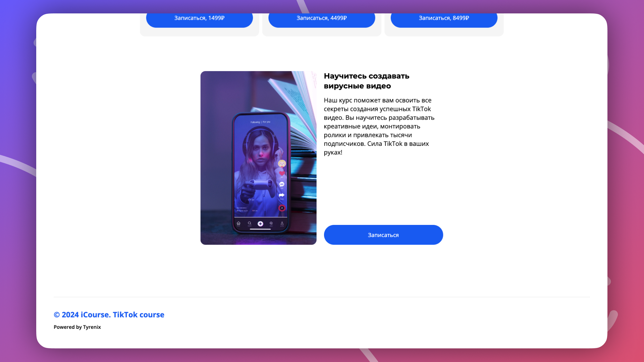Click the spinning music disc icon
Screen dimensions: 644x362
282,208
